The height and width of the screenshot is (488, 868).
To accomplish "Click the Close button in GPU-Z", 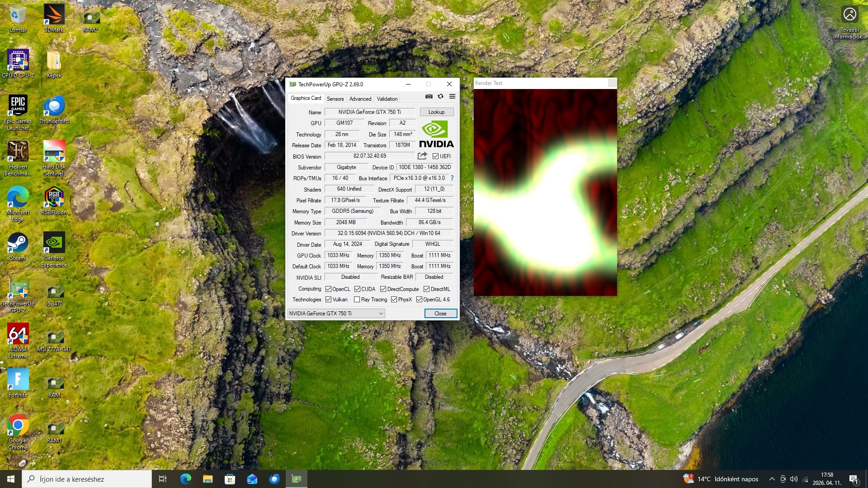I will pyautogui.click(x=440, y=313).
